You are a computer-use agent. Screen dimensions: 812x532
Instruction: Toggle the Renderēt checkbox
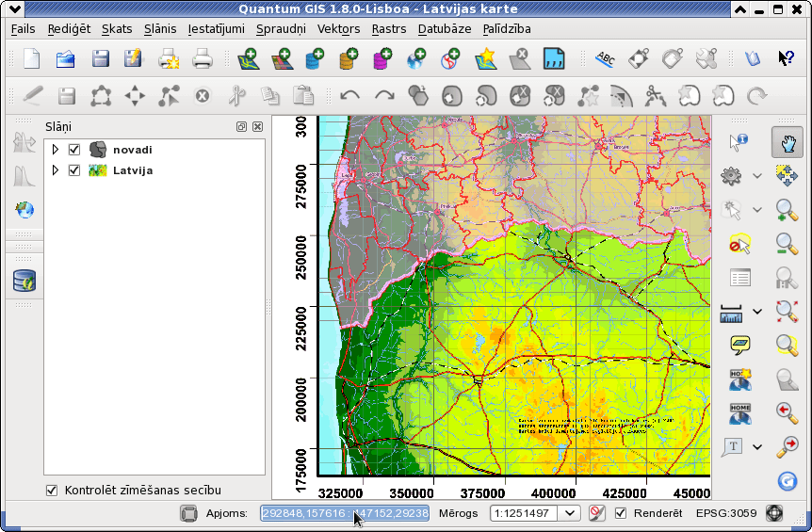pos(621,513)
